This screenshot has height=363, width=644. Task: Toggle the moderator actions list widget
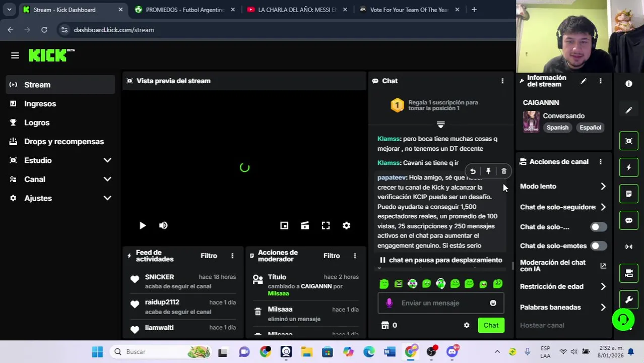click(629, 194)
